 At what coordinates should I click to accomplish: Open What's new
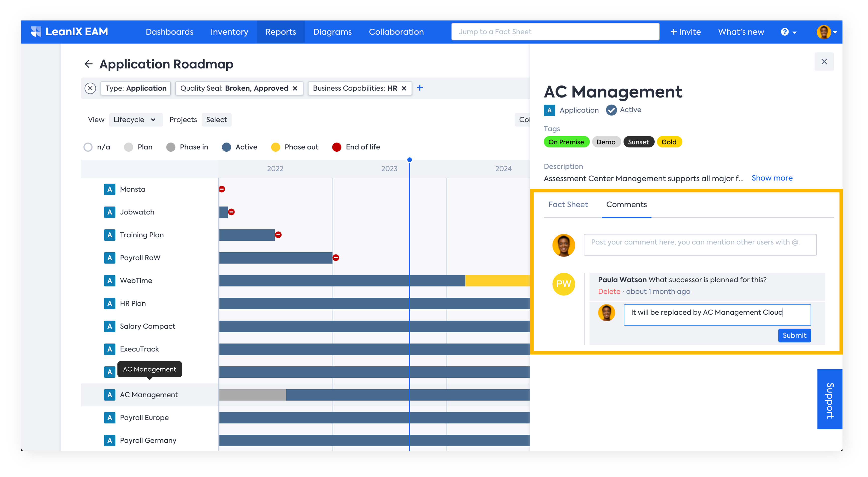pos(741,32)
